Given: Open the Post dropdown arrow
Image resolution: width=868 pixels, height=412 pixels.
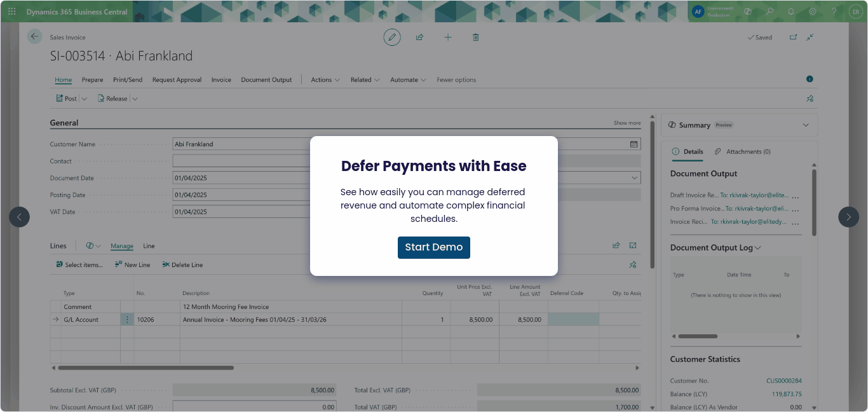Looking at the screenshot, I should (85, 99).
